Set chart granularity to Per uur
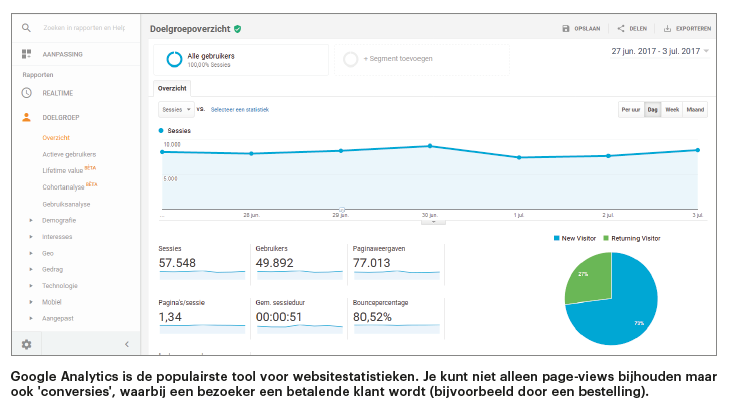This screenshot has height=409, width=731. click(630, 109)
